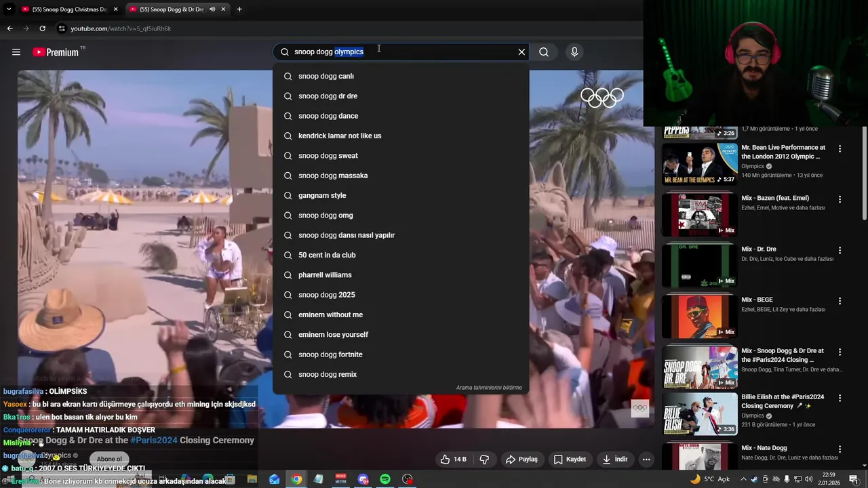
Task: Open the tab search dropdown arrow
Action: pyautogui.click(x=9, y=9)
